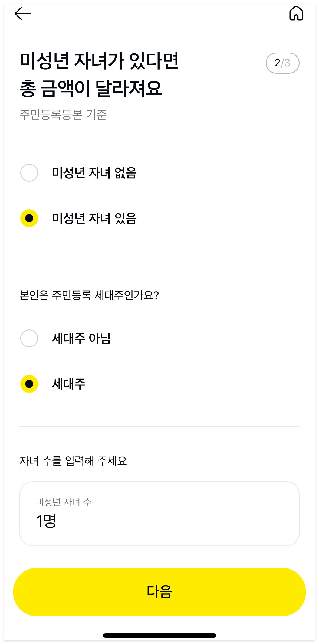The width and height of the screenshot is (319, 644).
Task: Click the 세대주 아님 label text
Action: [81, 338]
